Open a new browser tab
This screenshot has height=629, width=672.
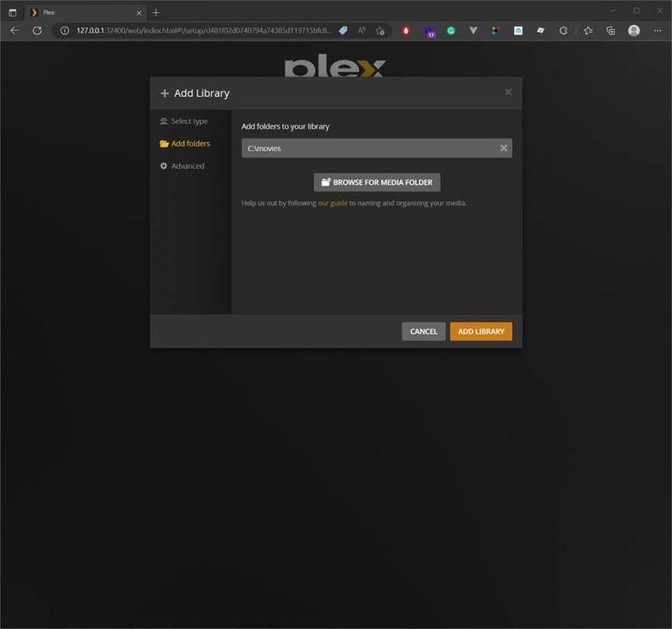coord(156,13)
